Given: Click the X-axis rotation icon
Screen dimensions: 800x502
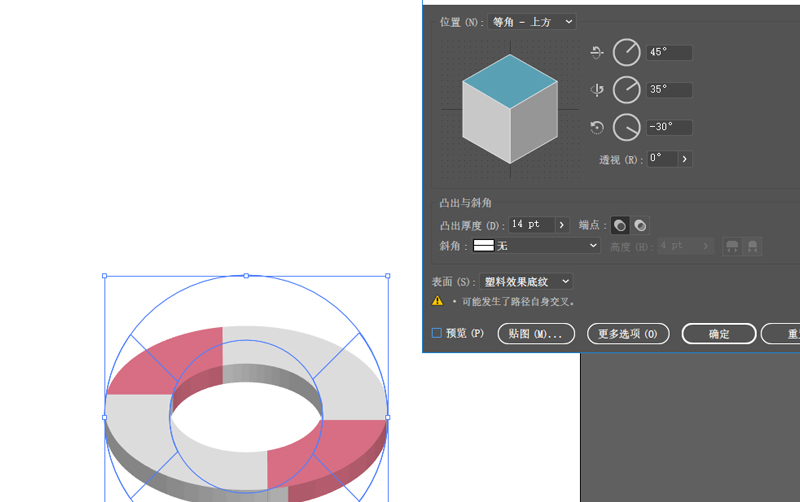Looking at the screenshot, I should 597,52.
